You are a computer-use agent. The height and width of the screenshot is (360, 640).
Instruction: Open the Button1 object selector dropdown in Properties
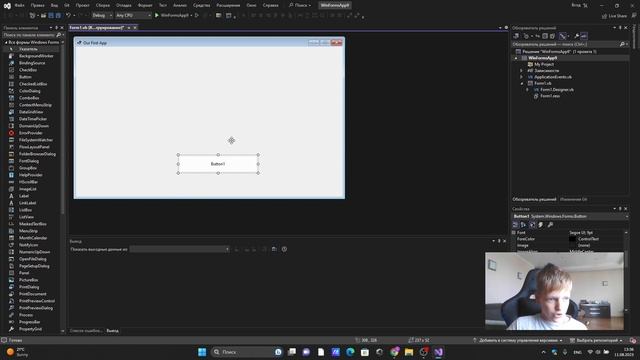click(x=627, y=216)
